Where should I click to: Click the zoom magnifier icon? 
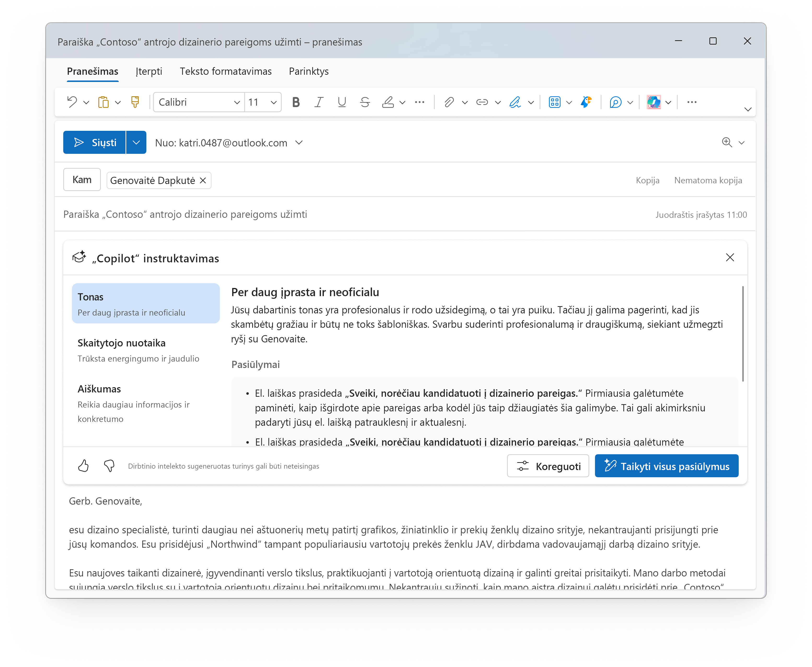pos(727,143)
